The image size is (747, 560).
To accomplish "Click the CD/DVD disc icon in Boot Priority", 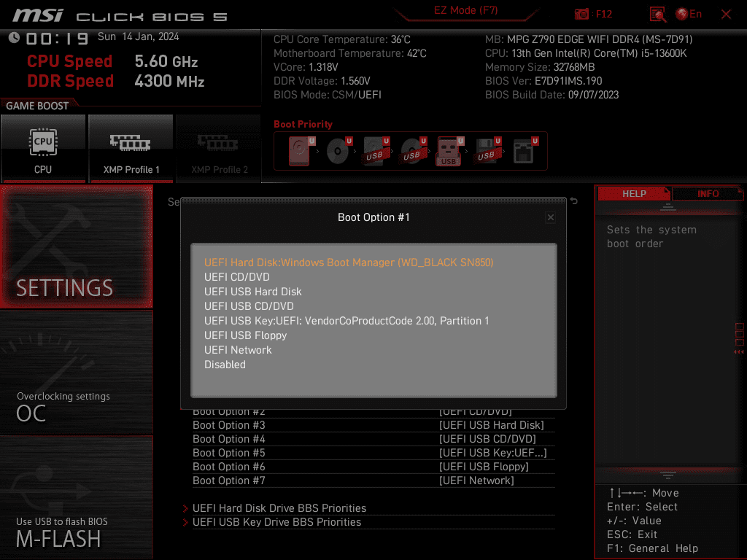I will (x=339, y=151).
